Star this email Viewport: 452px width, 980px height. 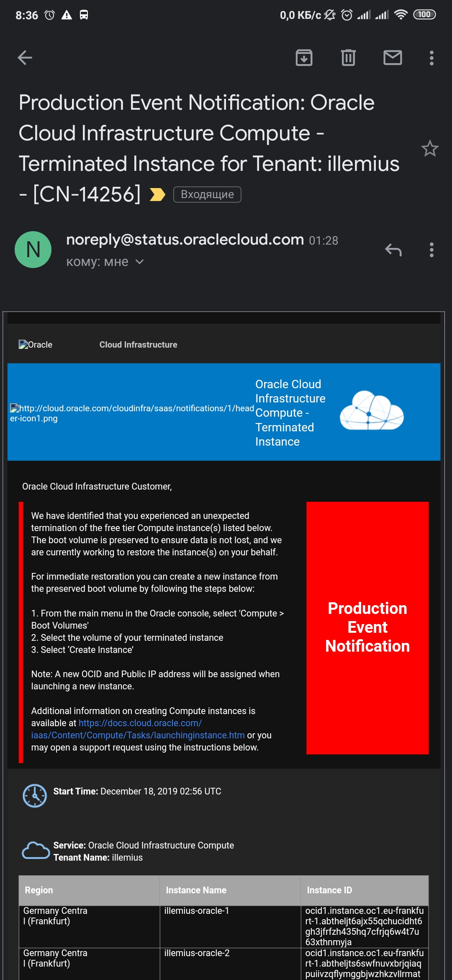pos(430,149)
